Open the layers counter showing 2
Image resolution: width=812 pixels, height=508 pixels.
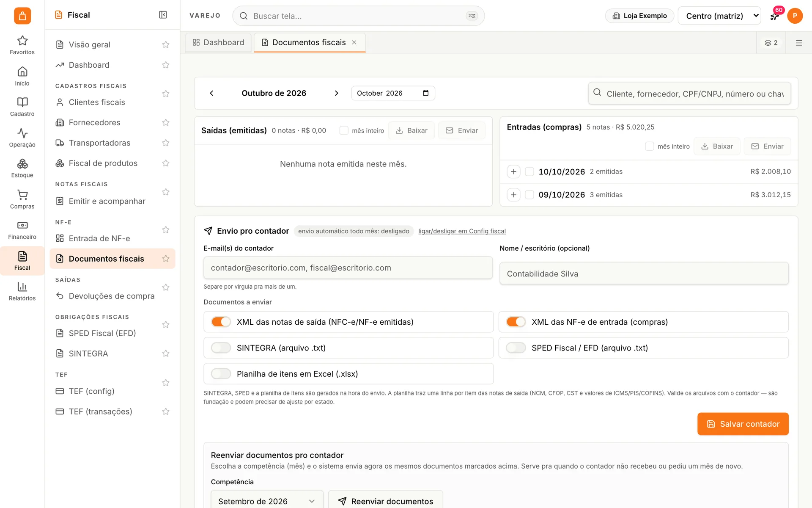click(x=771, y=43)
